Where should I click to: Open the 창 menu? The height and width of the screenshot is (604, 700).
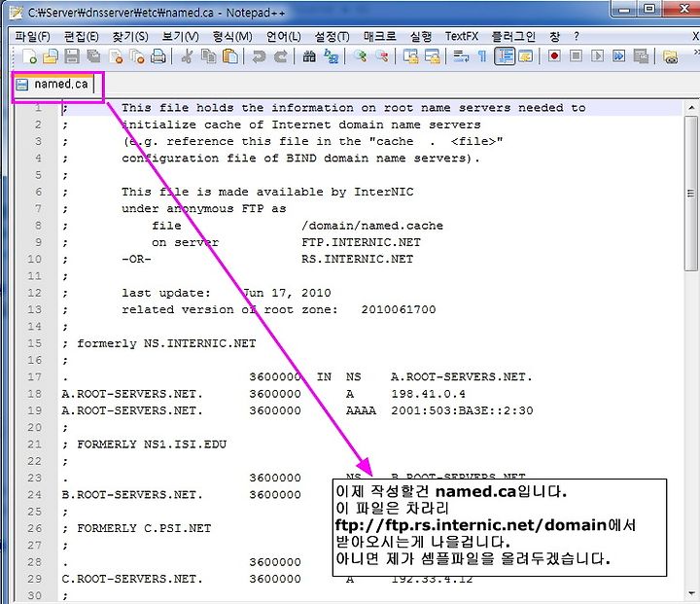(x=554, y=37)
